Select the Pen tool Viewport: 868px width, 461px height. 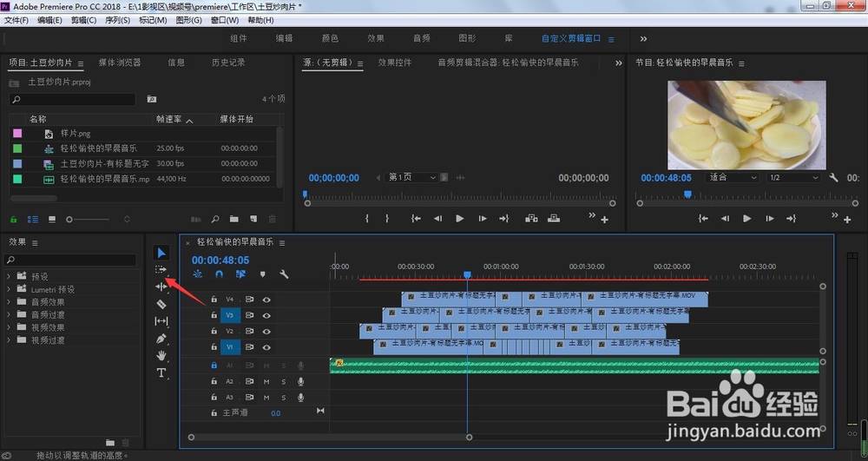[161, 338]
